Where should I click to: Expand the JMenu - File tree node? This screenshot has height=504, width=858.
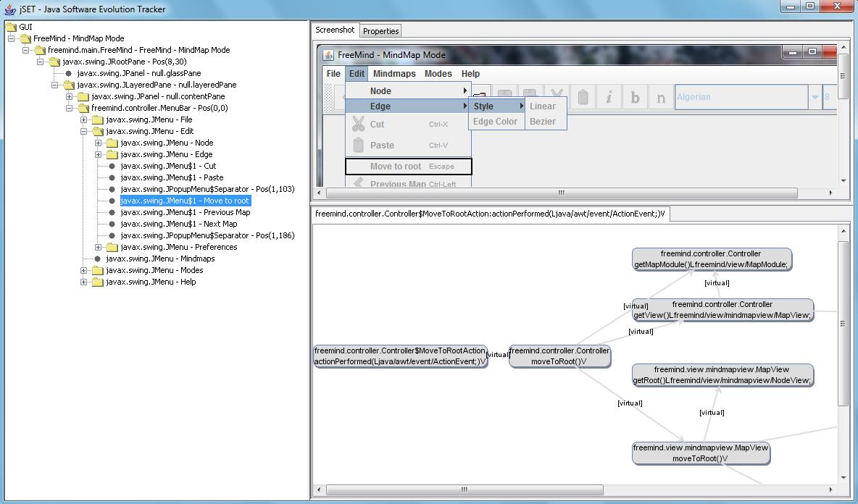point(84,119)
